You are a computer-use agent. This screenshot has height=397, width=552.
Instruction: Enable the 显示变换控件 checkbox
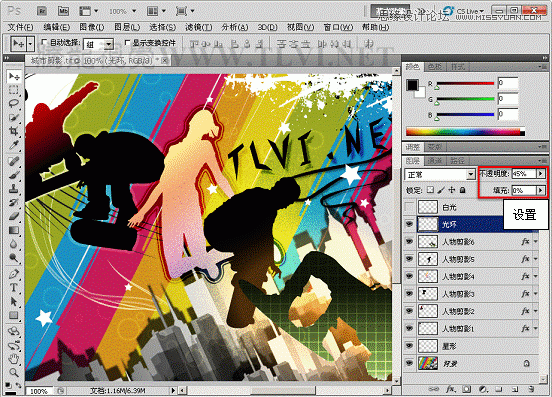(x=127, y=42)
